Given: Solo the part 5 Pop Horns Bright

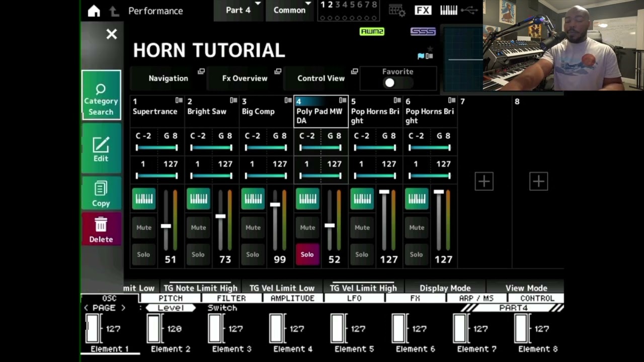Looking at the screenshot, I should click(362, 254).
